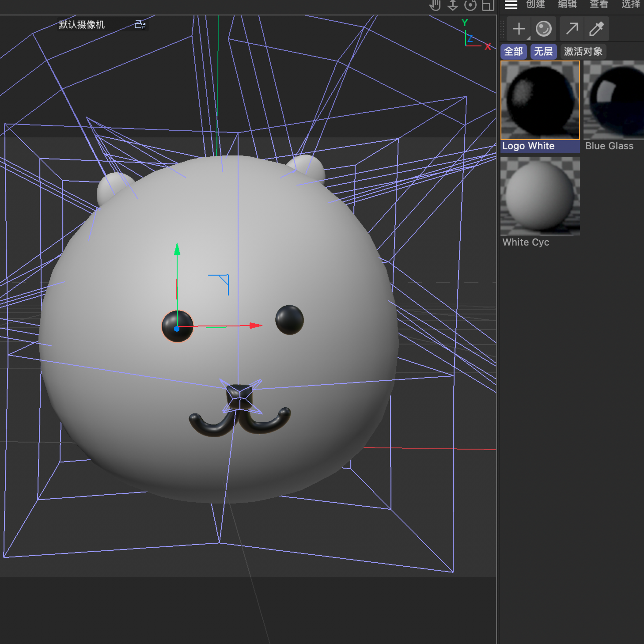Toggle the viewport layout maximize icon
The height and width of the screenshot is (644, 644).
pyautogui.click(x=488, y=5)
